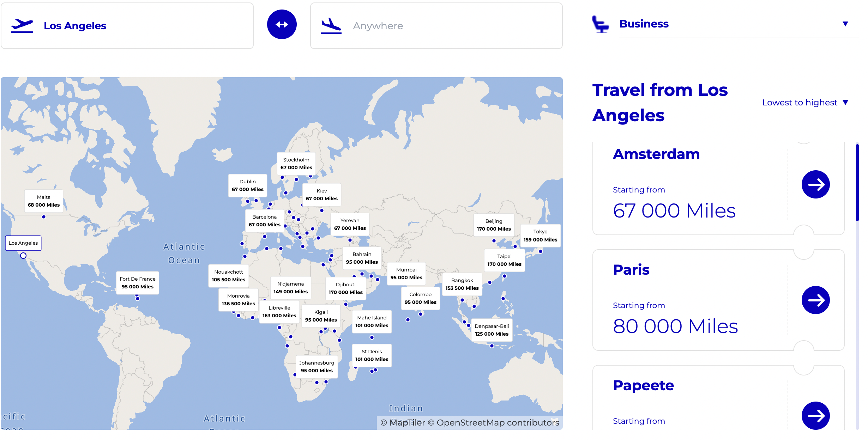868x440 pixels.
Task: Click the Stockholm 67 000 Miles map marker
Action: (x=296, y=164)
